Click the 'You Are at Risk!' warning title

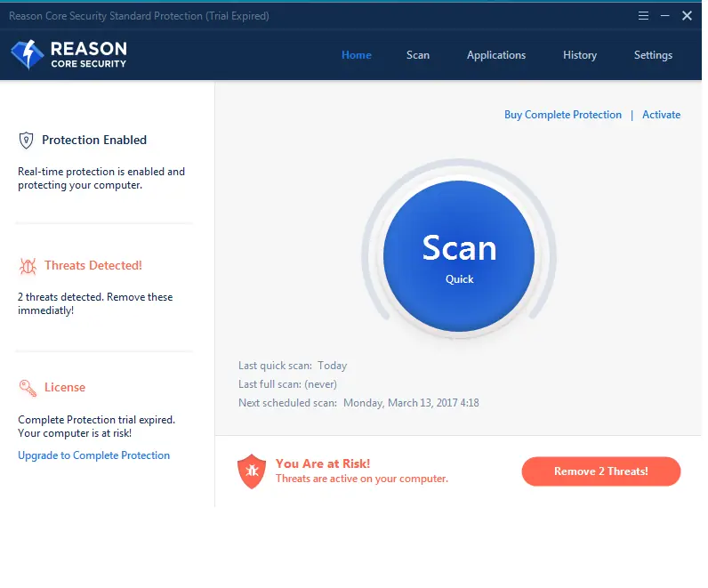coord(323,463)
